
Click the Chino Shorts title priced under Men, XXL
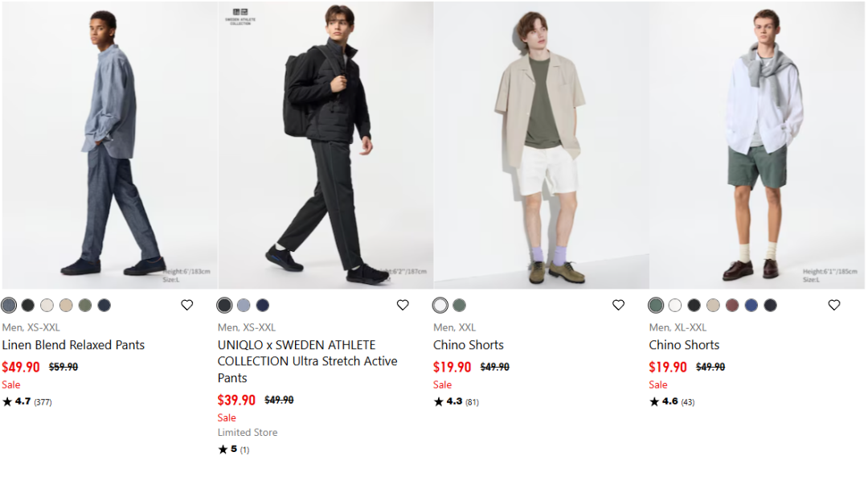[469, 345]
